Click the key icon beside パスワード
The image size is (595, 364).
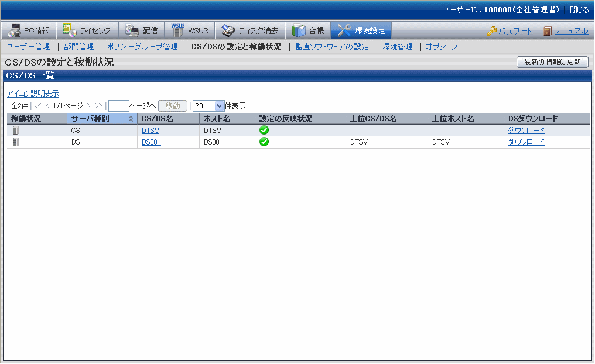pos(492,30)
